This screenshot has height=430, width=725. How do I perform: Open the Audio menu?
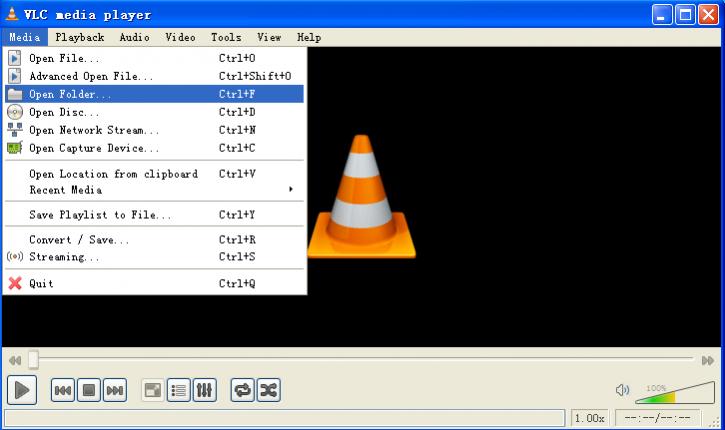click(x=135, y=37)
